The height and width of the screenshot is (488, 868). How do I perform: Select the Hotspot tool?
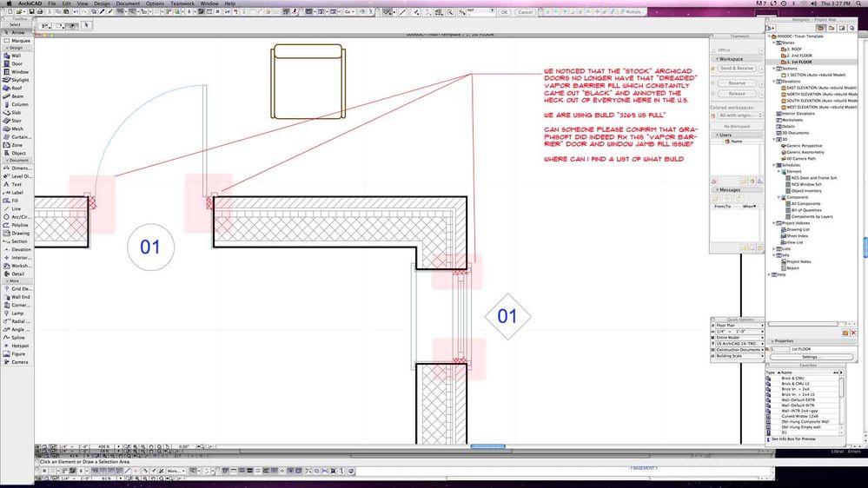point(17,346)
